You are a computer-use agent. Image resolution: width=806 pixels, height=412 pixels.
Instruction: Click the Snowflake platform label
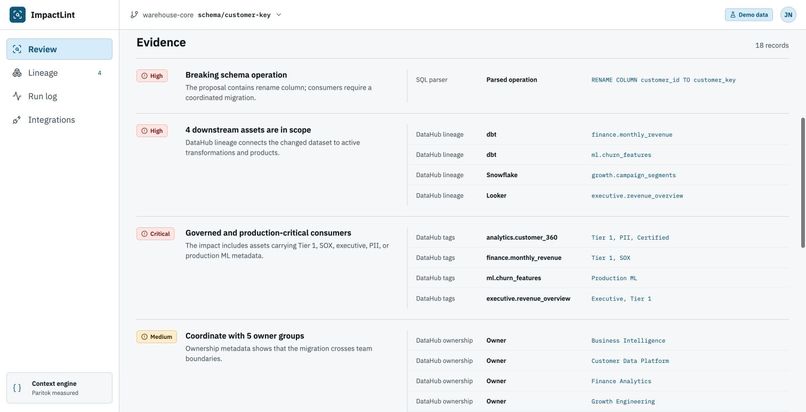502,175
